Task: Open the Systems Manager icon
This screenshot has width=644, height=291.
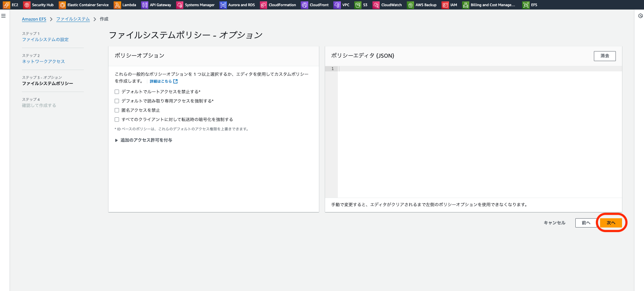Action: [x=180, y=5]
